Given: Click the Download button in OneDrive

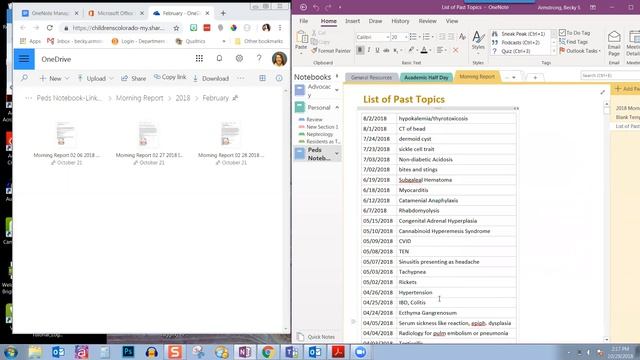Looking at the screenshot, I should point(211,78).
